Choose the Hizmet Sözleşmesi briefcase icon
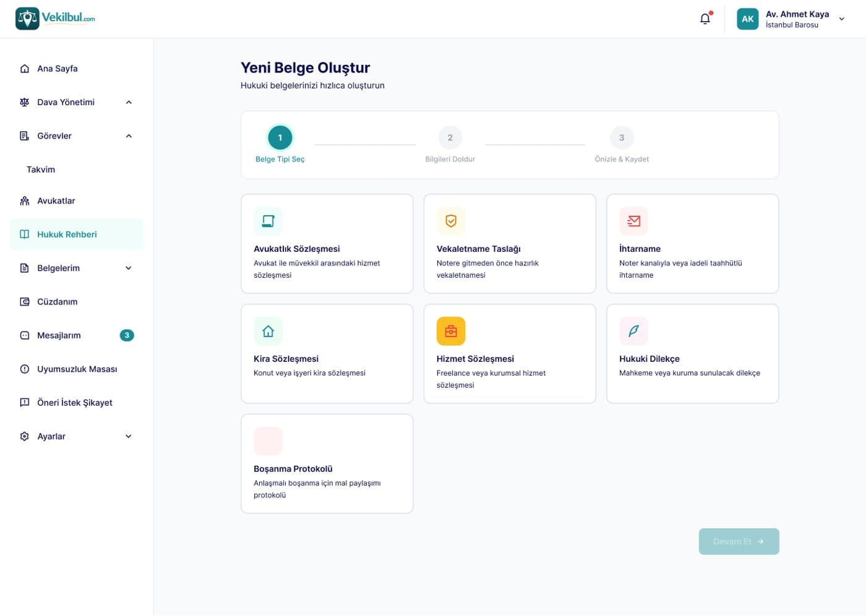Screen dimensions: 866x616 451,331
